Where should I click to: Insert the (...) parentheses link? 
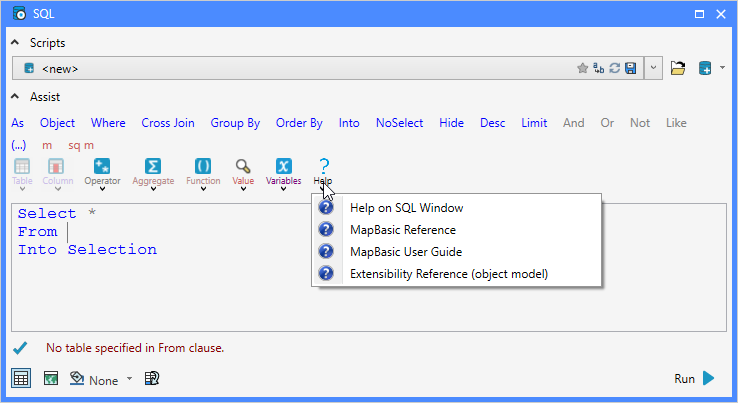click(18, 145)
